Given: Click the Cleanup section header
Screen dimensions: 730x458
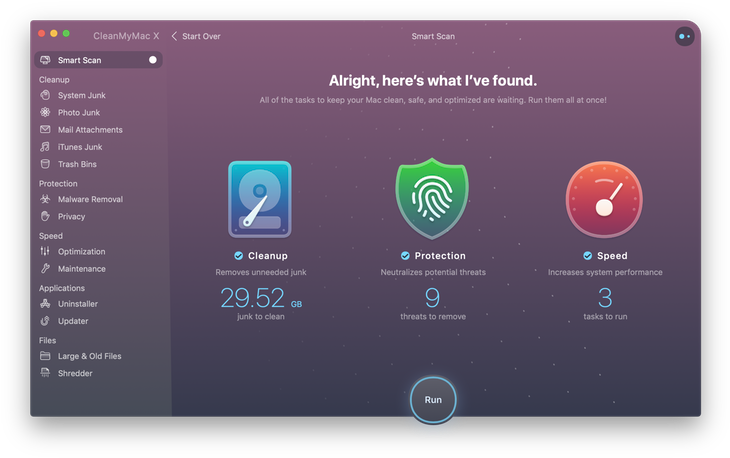Looking at the screenshot, I should [x=54, y=80].
